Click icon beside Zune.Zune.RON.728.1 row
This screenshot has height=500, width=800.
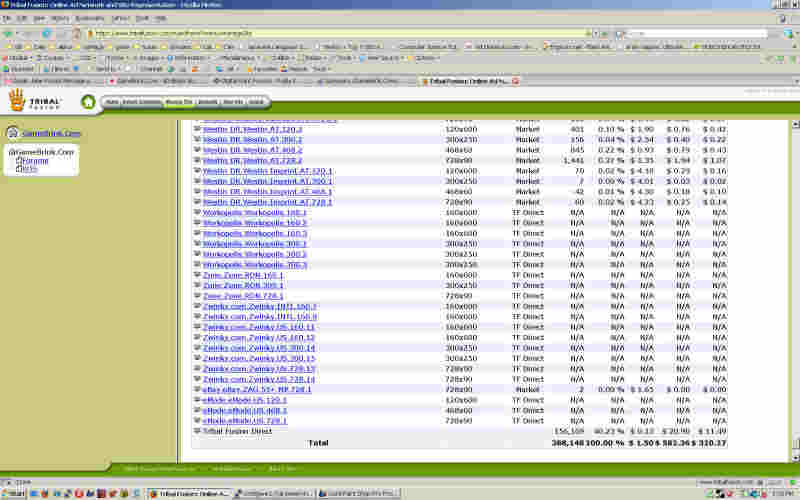[x=197, y=296]
